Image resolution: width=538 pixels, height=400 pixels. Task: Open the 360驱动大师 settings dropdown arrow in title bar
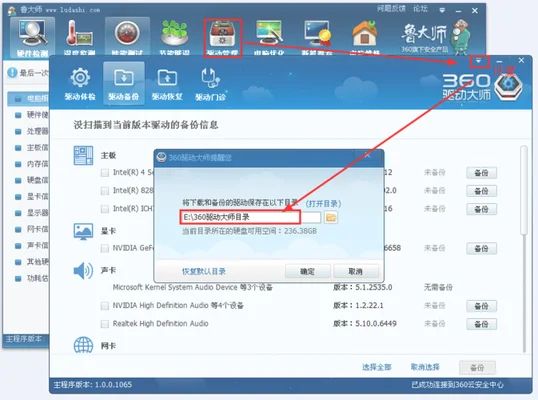[x=478, y=61]
